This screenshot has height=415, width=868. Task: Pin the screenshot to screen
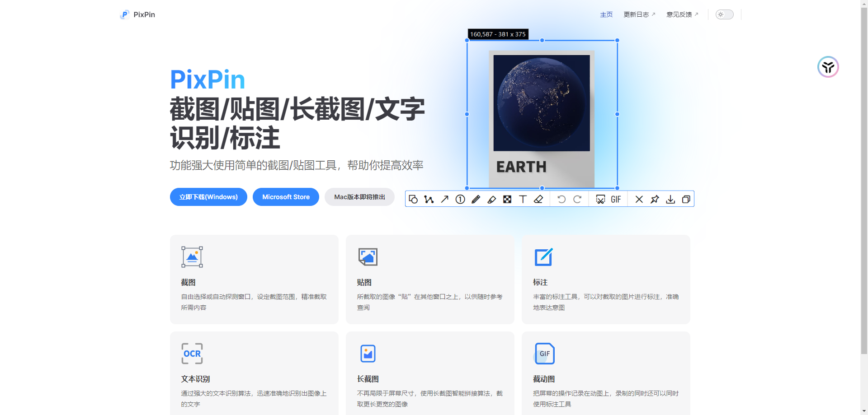click(x=655, y=199)
